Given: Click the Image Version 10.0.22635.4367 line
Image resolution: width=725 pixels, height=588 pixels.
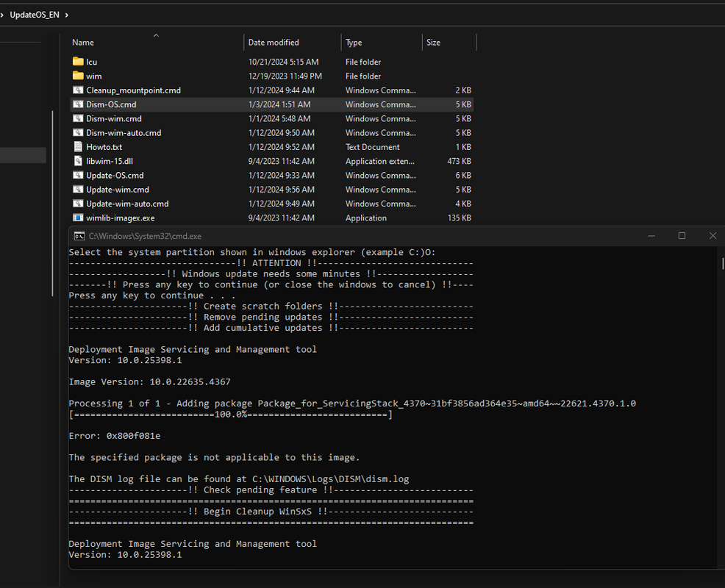Looking at the screenshot, I should point(149,381).
